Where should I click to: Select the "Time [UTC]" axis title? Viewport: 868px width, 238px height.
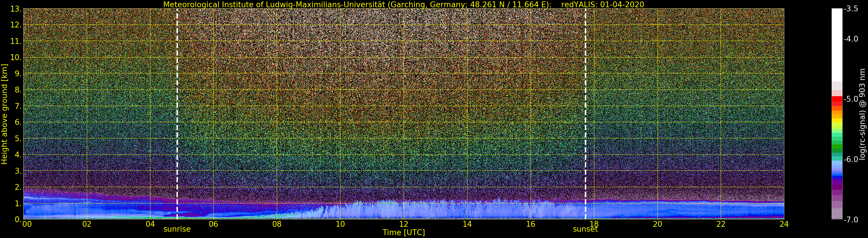[404, 233]
